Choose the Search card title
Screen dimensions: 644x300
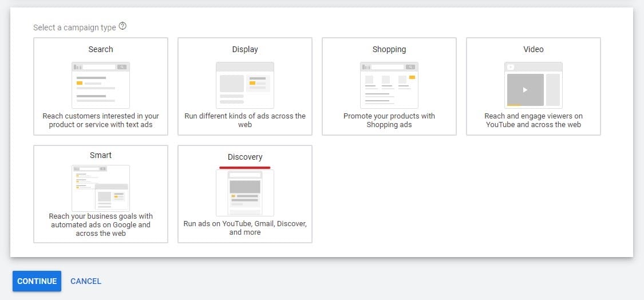101,49
